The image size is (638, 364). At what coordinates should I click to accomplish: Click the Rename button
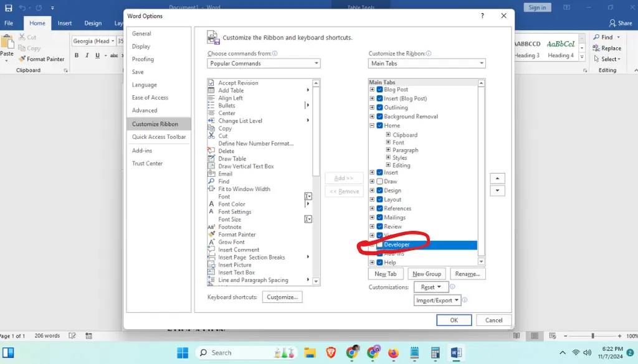coord(467,274)
